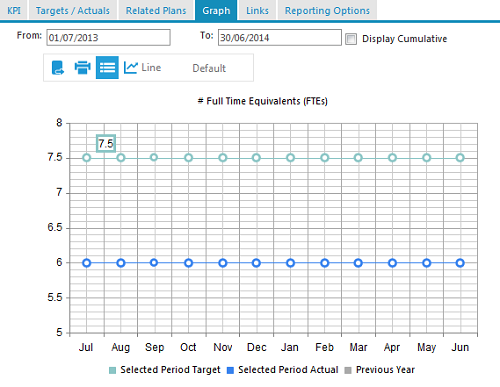
Task: Toggle Previous Year legend entry
Action: tap(379, 370)
